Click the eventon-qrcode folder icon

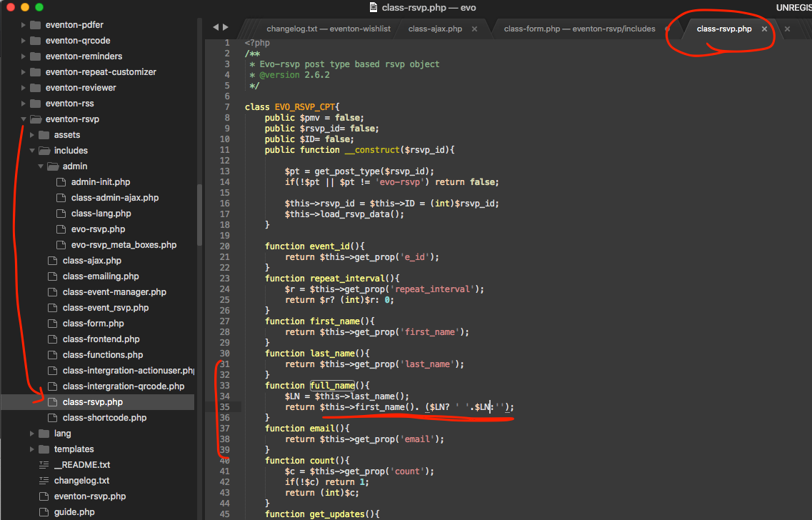[x=35, y=41]
